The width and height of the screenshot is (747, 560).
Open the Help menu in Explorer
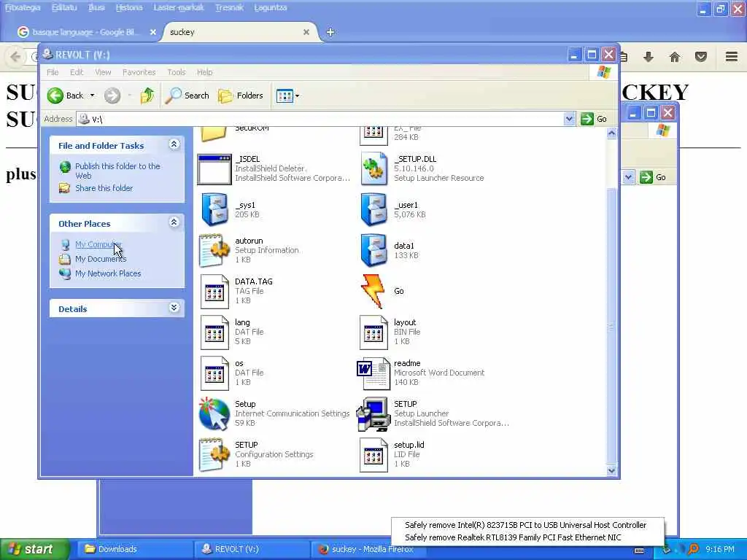[205, 72]
